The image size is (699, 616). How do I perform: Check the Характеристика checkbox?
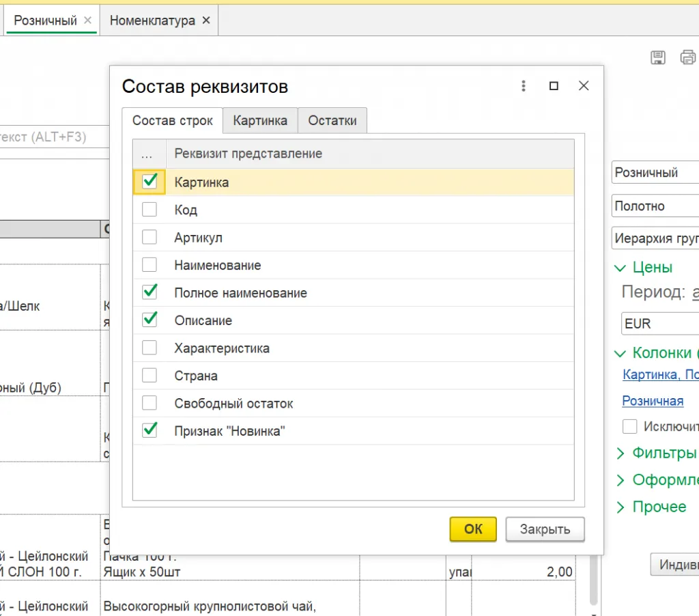[149, 348]
